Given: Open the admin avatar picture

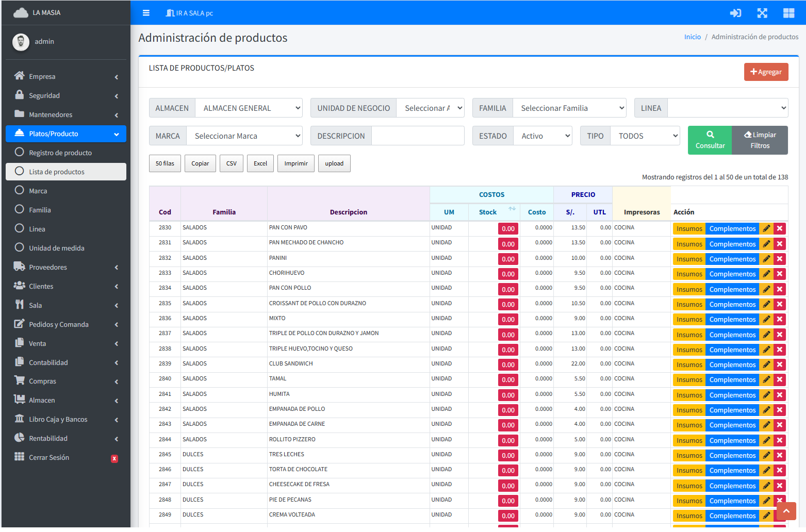Looking at the screenshot, I should coord(21,42).
